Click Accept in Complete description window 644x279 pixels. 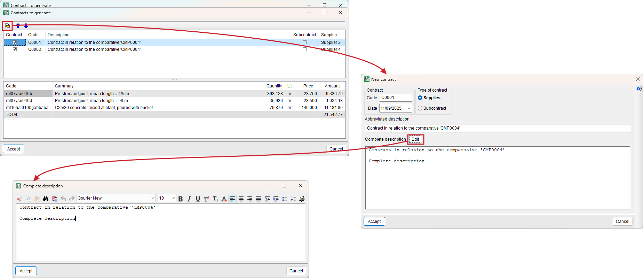click(x=26, y=271)
